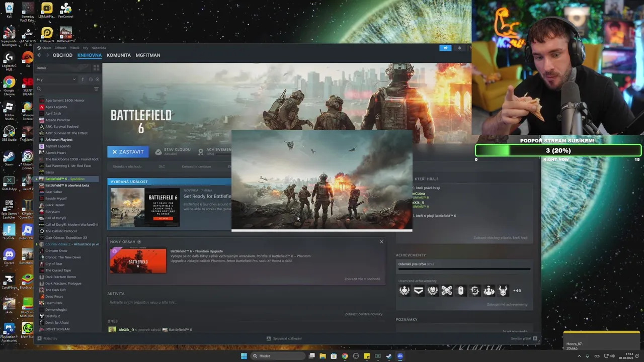
Task: Click the library search field
Action: (x=63, y=89)
